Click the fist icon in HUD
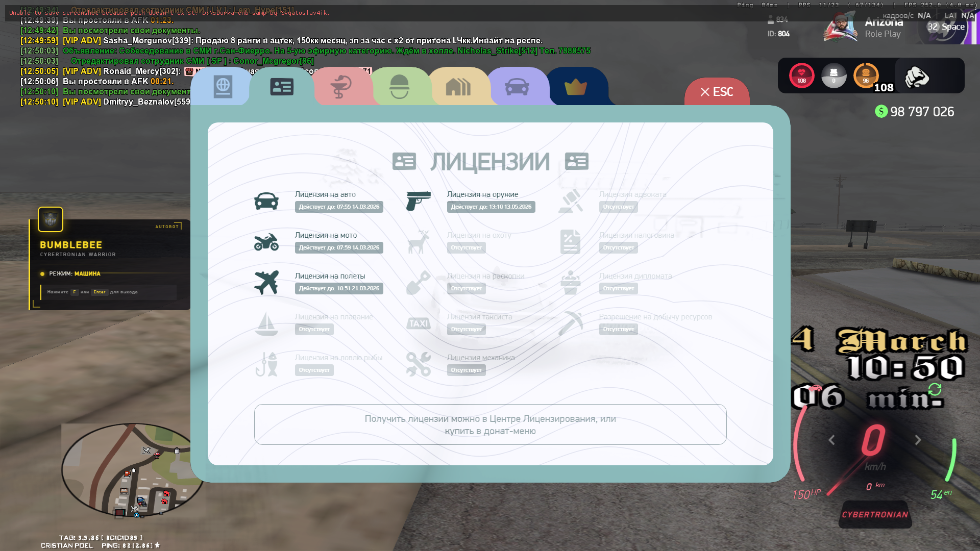The height and width of the screenshot is (551, 980). click(x=917, y=77)
